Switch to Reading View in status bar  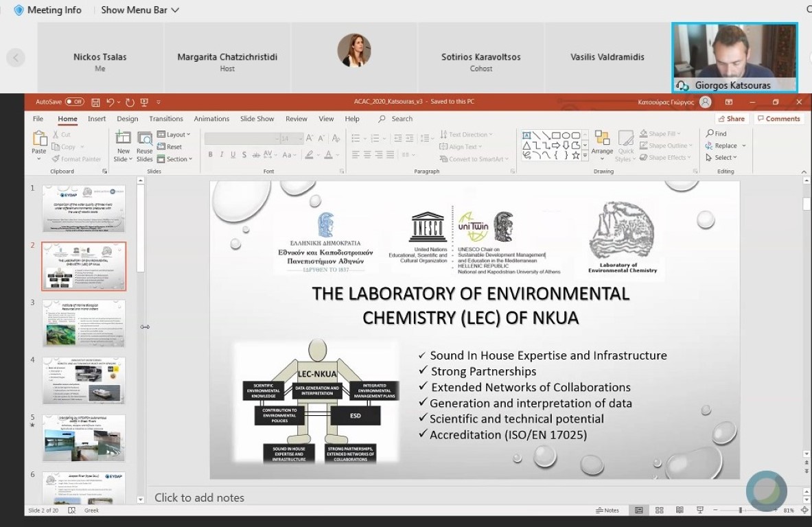click(680, 511)
